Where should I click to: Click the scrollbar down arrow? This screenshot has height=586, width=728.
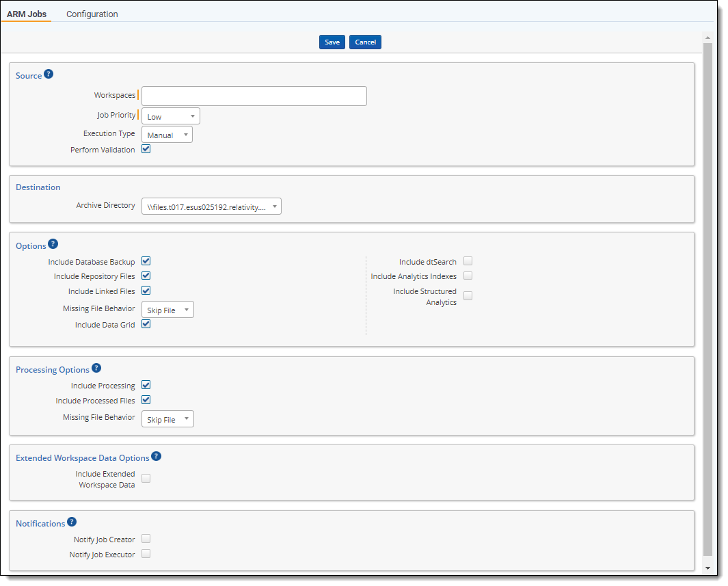[707, 568]
